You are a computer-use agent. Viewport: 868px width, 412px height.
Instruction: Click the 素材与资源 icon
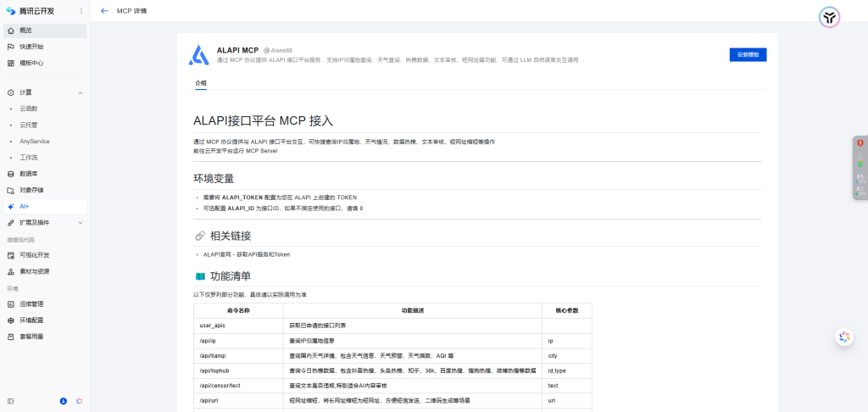point(10,271)
